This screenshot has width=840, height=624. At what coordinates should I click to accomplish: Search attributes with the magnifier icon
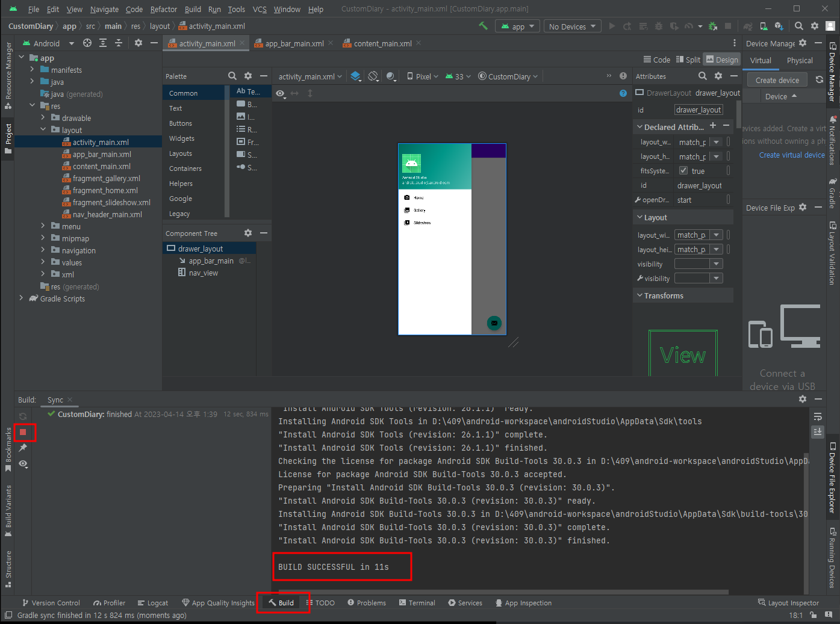[703, 76]
